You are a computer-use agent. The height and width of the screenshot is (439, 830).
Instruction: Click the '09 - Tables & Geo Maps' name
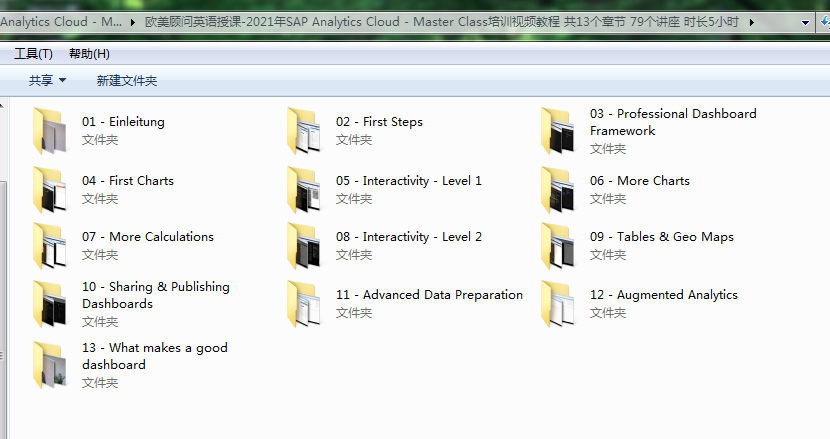662,237
